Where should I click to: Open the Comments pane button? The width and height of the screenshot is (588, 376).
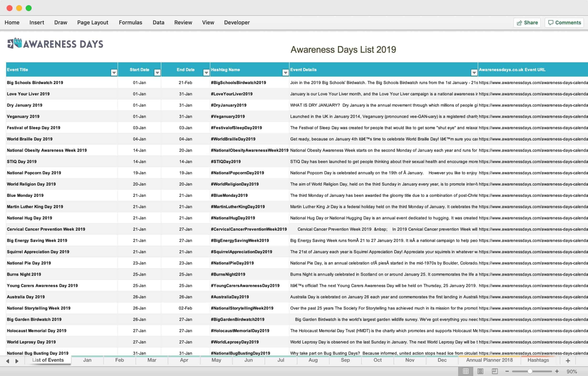click(564, 23)
